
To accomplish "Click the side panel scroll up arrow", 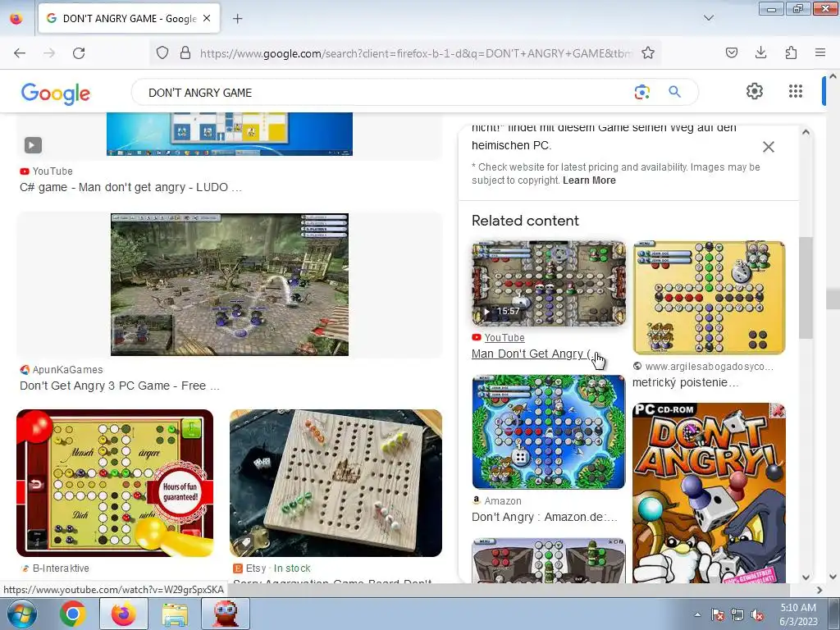I will [x=806, y=132].
